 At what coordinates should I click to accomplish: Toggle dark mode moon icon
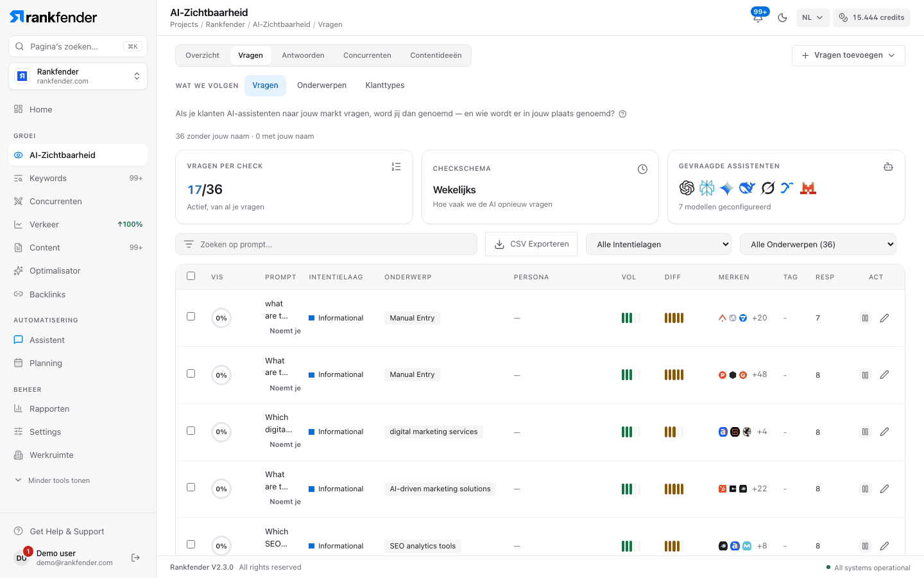click(782, 18)
